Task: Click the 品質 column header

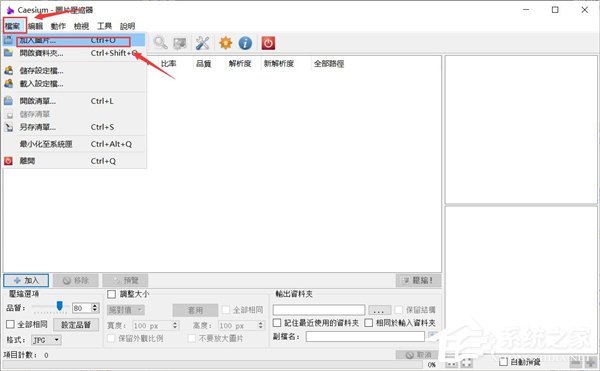Action: point(204,63)
